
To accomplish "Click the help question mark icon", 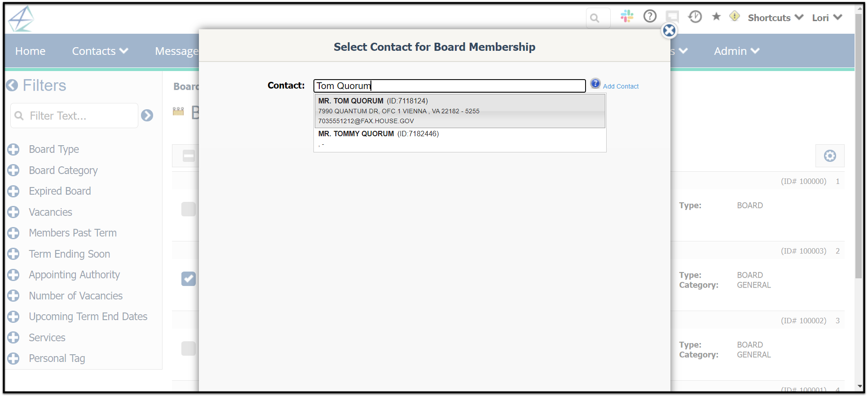I will pos(650,16).
